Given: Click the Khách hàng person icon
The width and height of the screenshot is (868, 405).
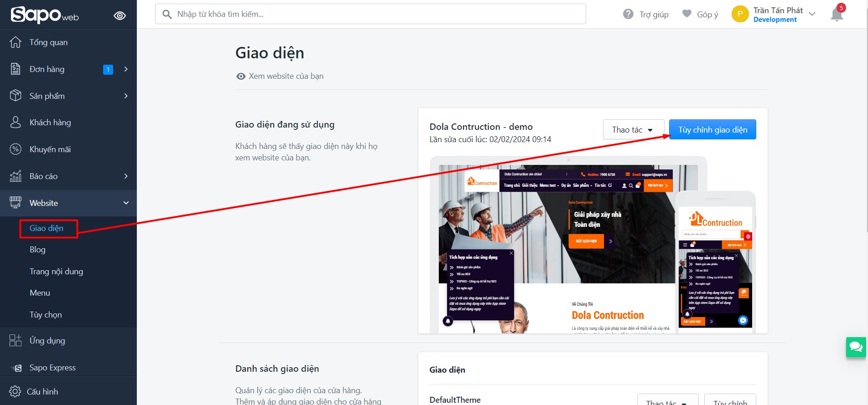Looking at the screenshot, I should 16,123.
